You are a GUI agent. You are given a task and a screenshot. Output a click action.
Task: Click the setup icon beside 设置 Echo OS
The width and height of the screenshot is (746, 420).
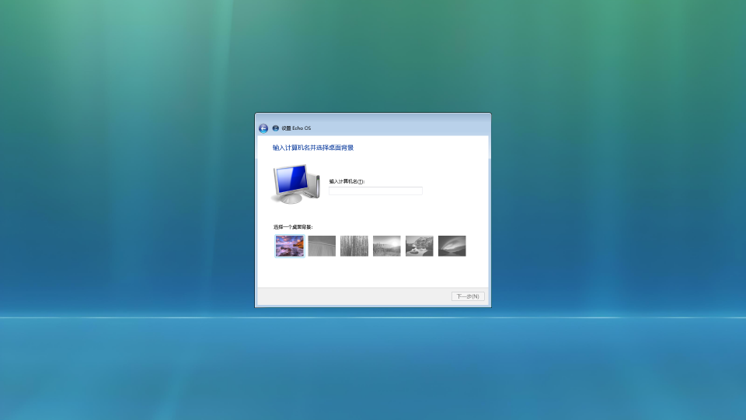(x=275, y=128)
